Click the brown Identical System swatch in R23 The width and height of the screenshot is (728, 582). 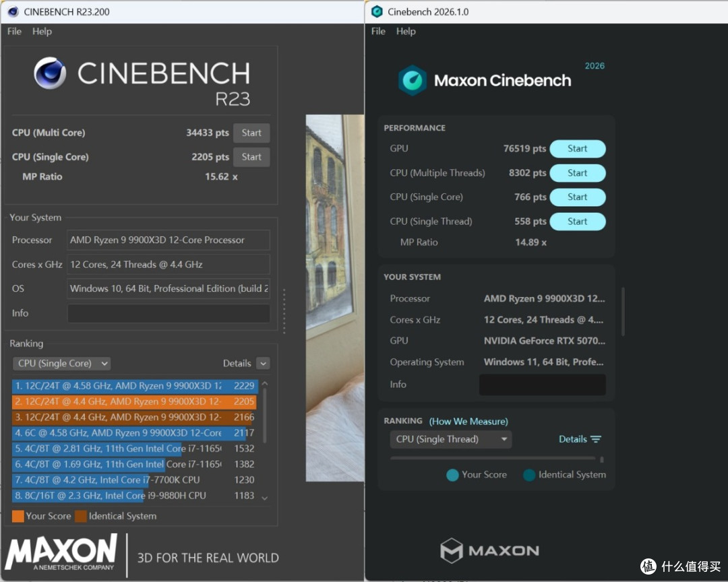(x=81, y=516)
